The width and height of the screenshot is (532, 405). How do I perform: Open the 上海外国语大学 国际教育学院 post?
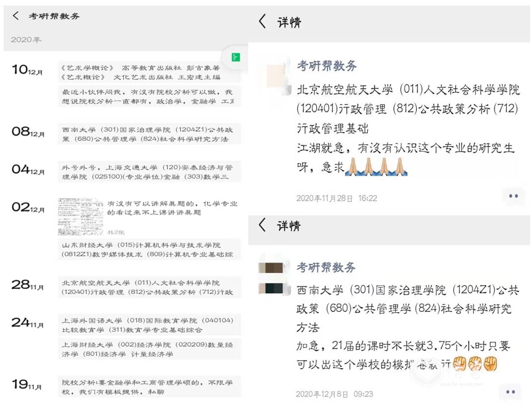pyautogui.click(x=150, y=325)
